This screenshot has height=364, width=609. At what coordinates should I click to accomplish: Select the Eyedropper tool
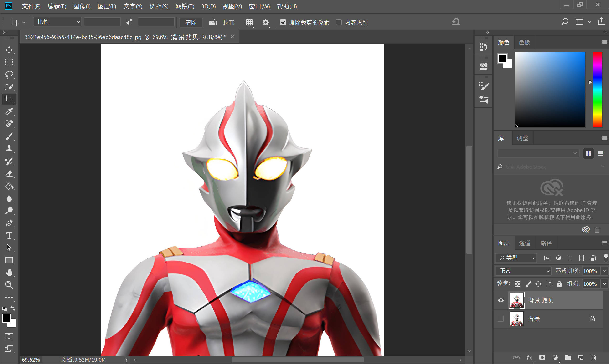pos(9,111)
